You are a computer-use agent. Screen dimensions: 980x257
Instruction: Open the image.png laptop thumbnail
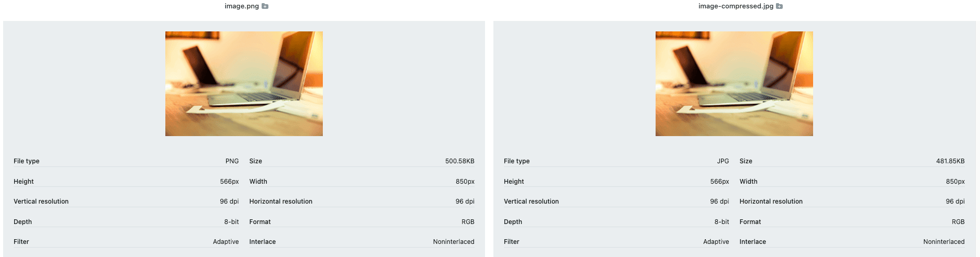click(x=244, y=84)
